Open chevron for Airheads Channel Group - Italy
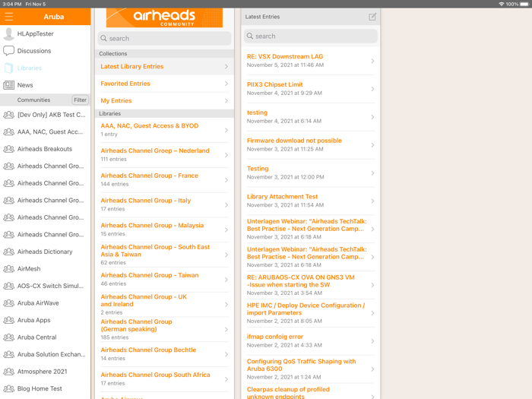Image resolution: width=532 pixels, height=399 pixels. click(226, 205)
